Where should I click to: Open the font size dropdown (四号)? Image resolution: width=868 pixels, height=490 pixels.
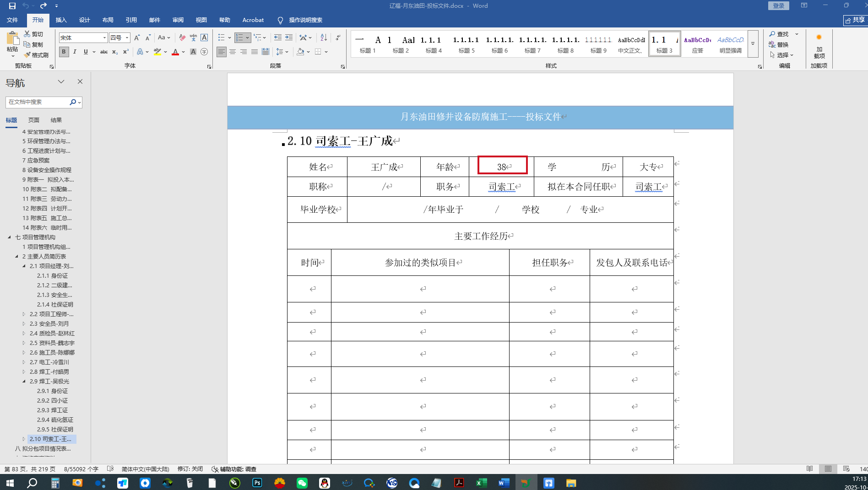[x=127, y=38]
